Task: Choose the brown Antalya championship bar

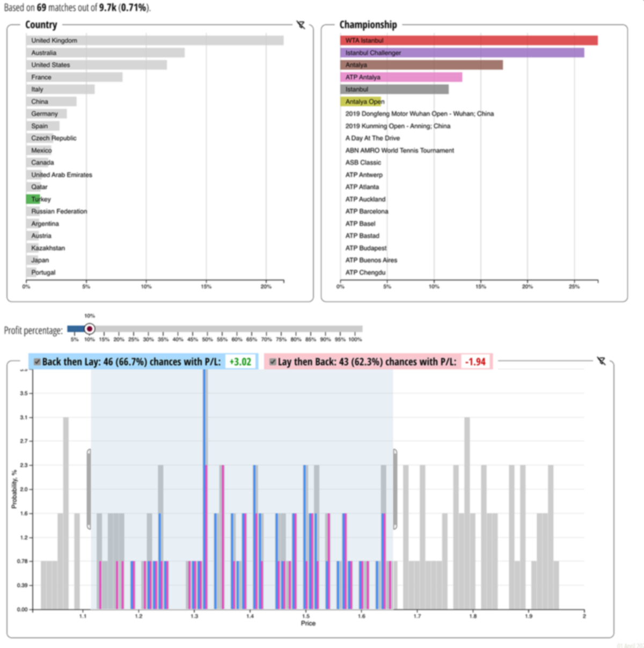Action: (422, 65)
